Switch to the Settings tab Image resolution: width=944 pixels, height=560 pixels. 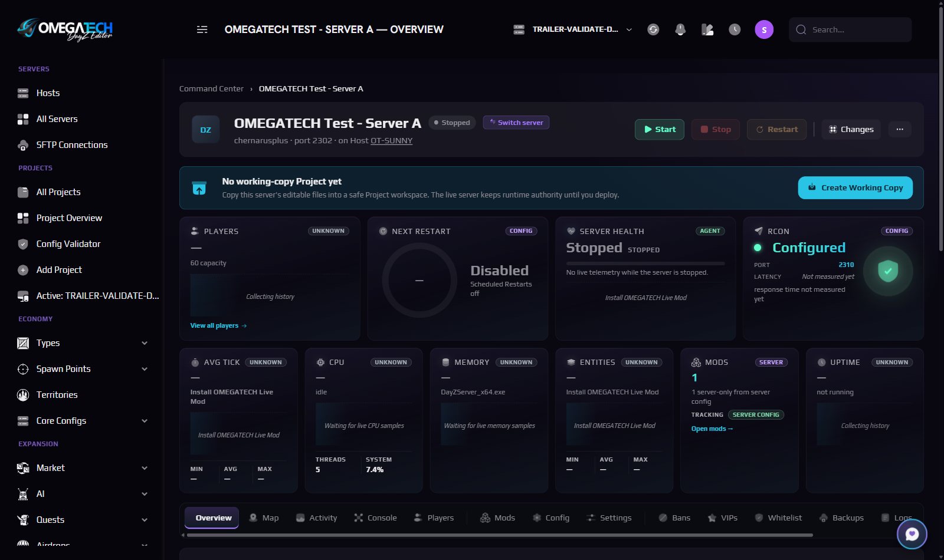pos(609,518)
